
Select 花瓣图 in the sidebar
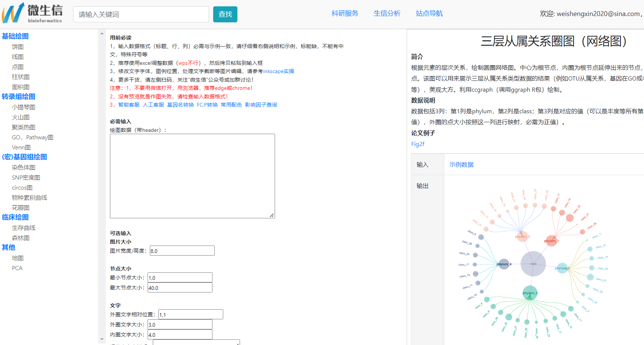20,208
